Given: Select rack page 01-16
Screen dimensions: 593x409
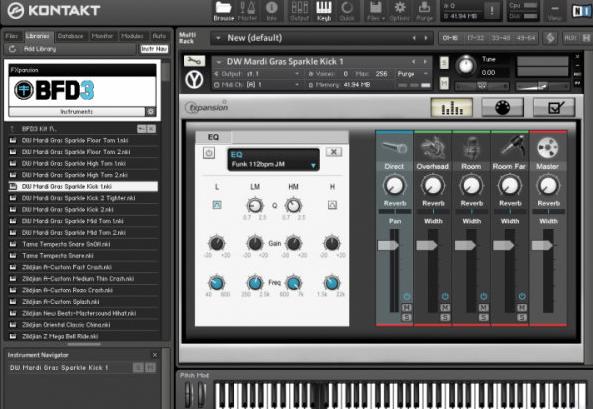Looking at the screenshot, I should tap(450, 38).
